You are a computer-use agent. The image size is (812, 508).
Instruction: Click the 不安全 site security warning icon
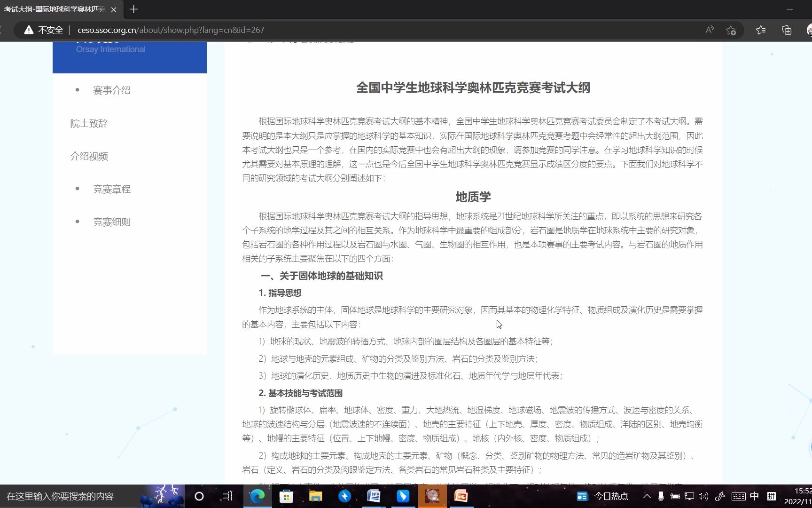(x=29, y=30)
